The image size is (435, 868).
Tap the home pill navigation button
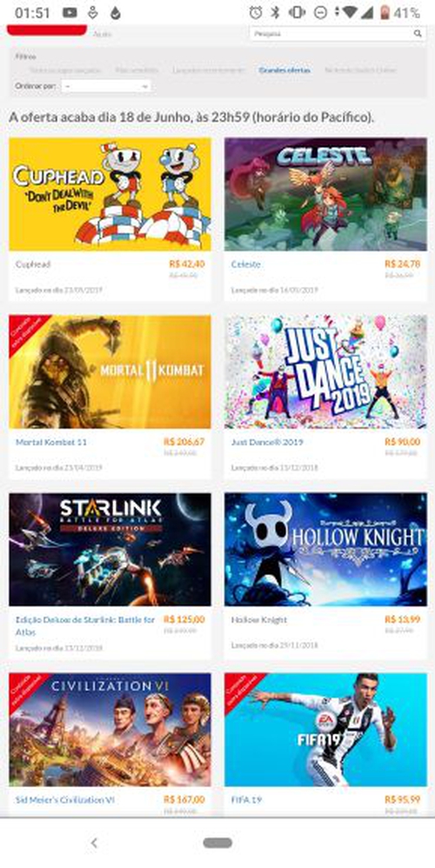(x=217, y=843)
